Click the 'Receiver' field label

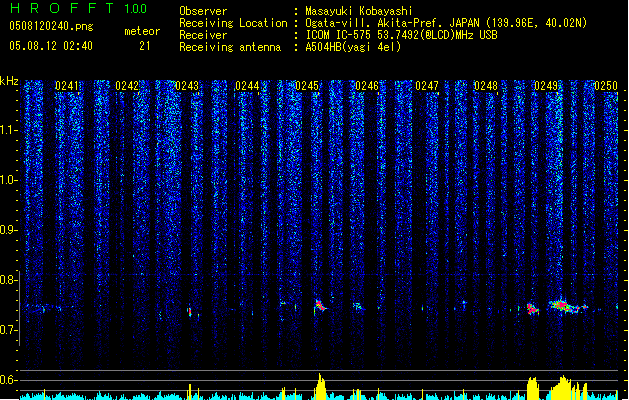coord(203,35)
